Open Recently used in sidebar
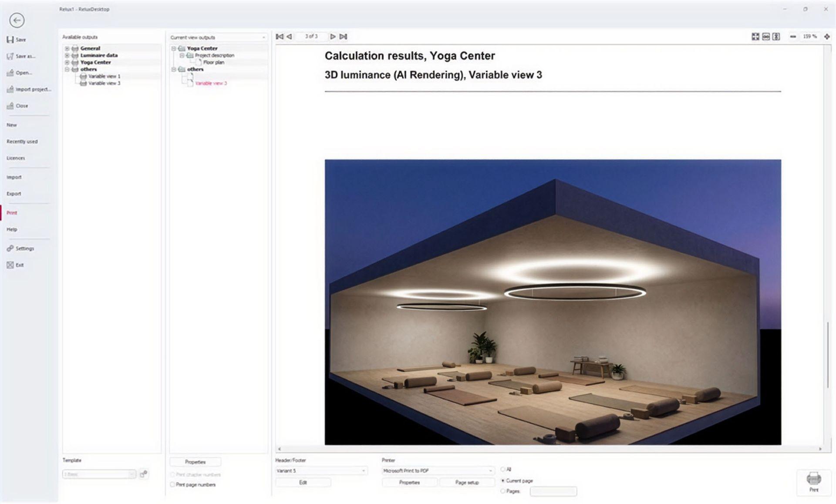This screenshot has height=504, width=836. coord(22,141)
